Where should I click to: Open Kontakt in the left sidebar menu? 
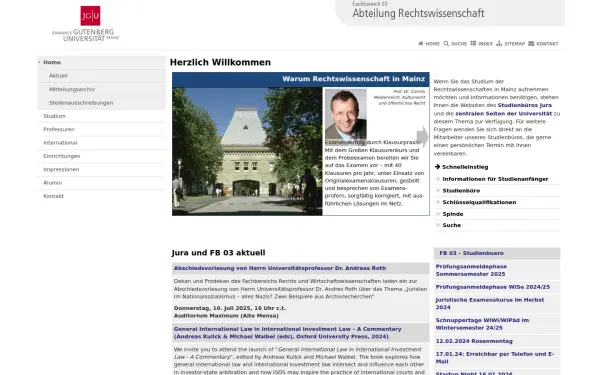(x=54, y=196)
